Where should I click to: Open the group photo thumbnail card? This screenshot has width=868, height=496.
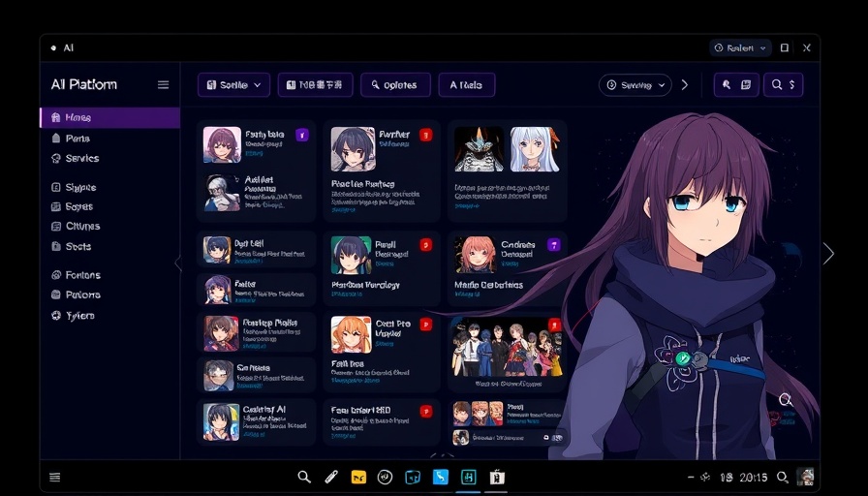[508, 352]
